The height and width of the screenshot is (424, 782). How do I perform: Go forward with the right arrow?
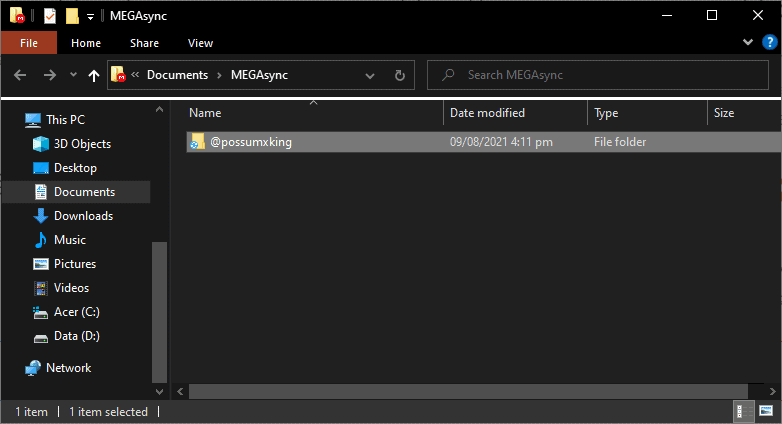[49, 75]
